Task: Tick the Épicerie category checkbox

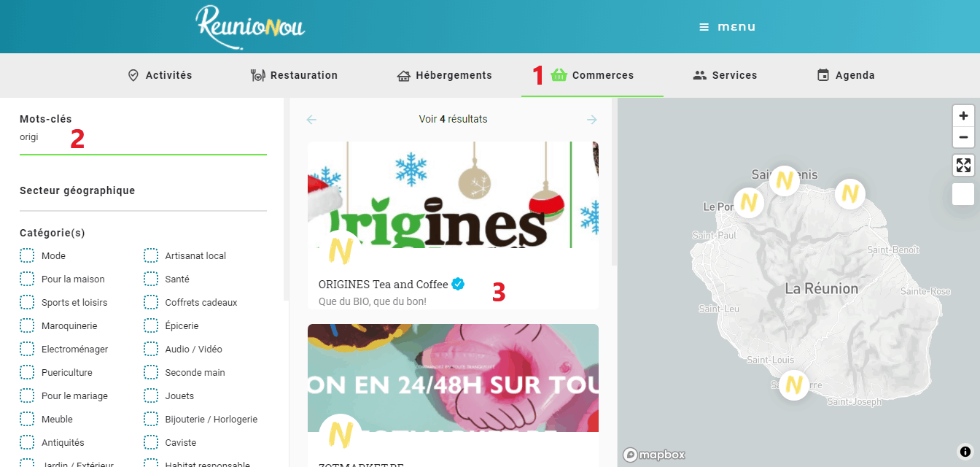Action: pos(151,325)
